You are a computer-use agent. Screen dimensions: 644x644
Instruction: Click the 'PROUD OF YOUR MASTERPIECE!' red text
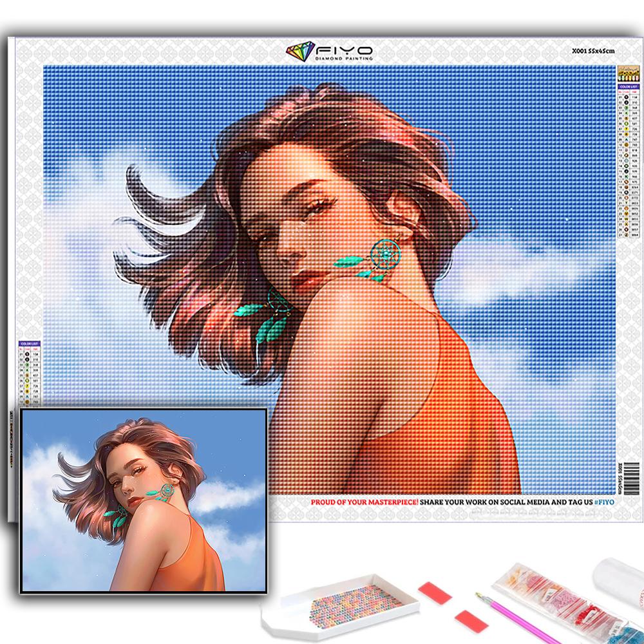[364, 502]
